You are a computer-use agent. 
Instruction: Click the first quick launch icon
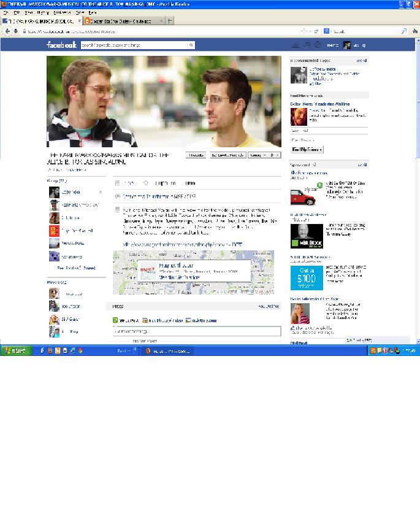(x=42, y=350)
